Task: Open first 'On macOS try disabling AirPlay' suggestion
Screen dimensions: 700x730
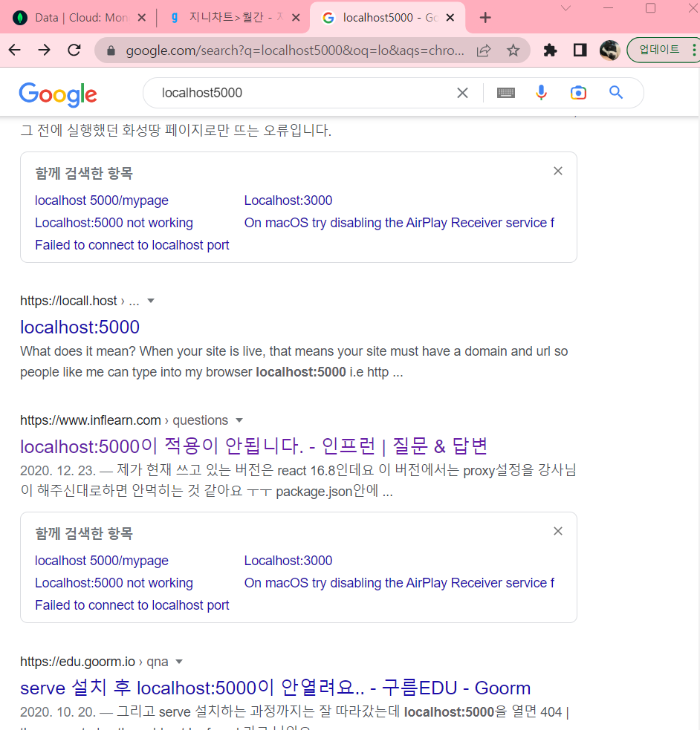Action: pyautogui.click(x=400, y=223)
